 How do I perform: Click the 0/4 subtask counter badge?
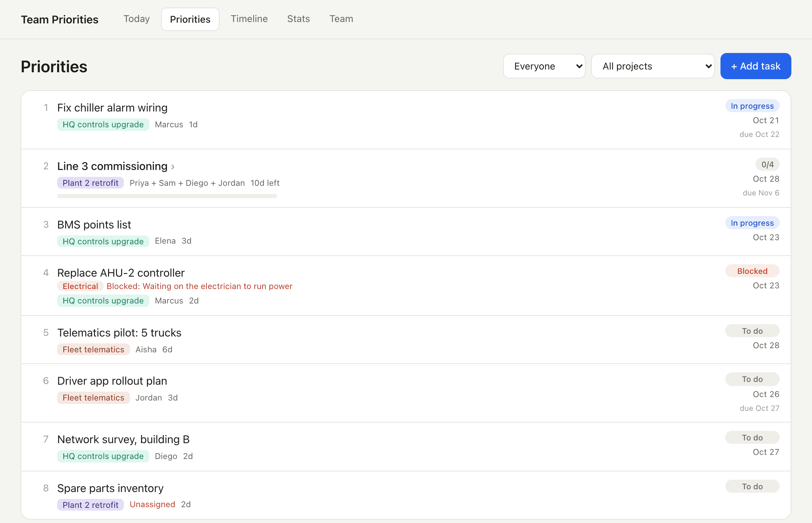click(x=767, y=164)
